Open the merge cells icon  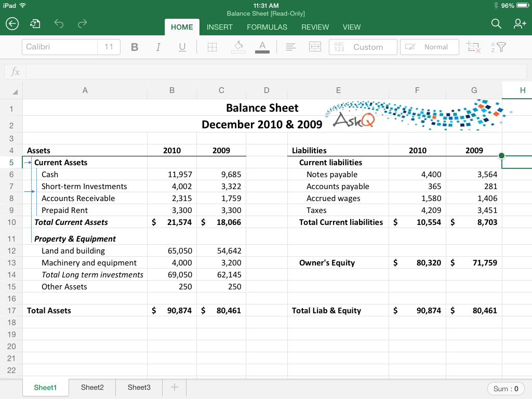[x=315, y=47]
